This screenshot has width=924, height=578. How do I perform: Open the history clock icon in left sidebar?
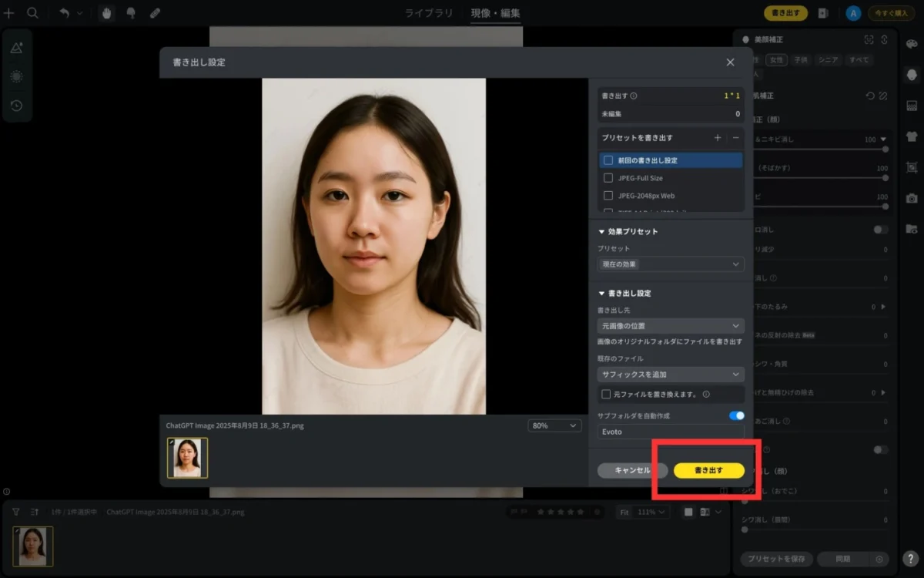coord(17,106)
